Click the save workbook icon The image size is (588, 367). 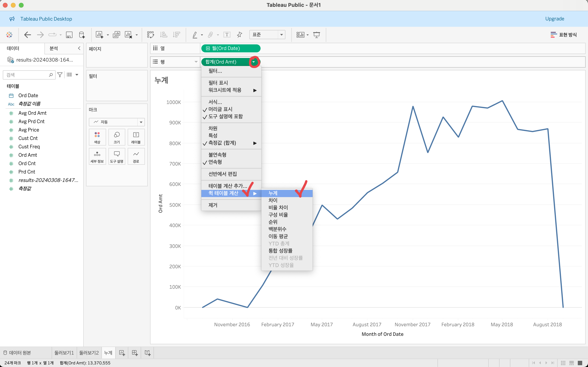69,35
